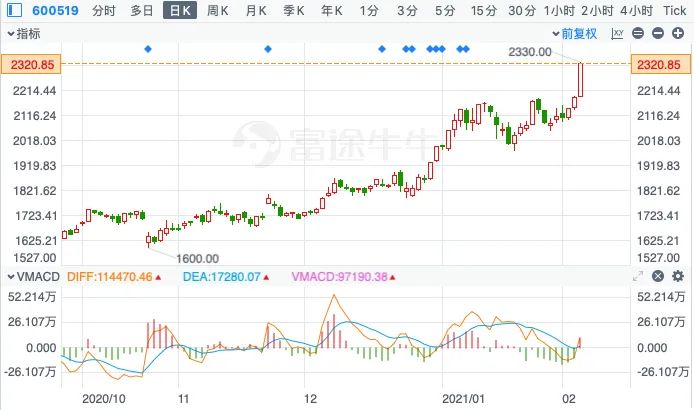Select the 年K tab
Screen dimensions: 694x410
332,10
